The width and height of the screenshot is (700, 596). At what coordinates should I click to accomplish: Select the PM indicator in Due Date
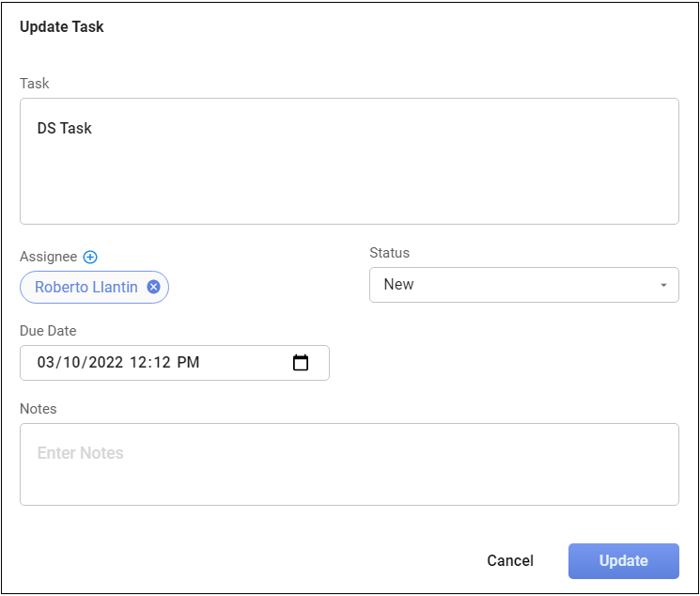[188, 363]
